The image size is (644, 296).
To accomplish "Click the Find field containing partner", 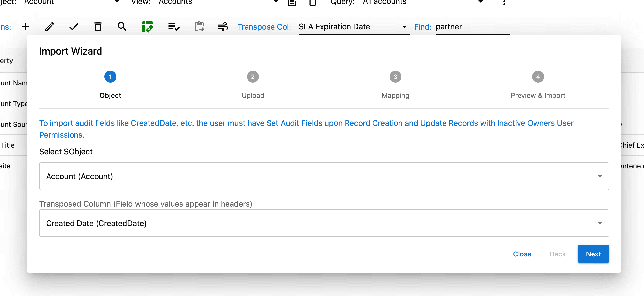I will [x=472, y=27].
